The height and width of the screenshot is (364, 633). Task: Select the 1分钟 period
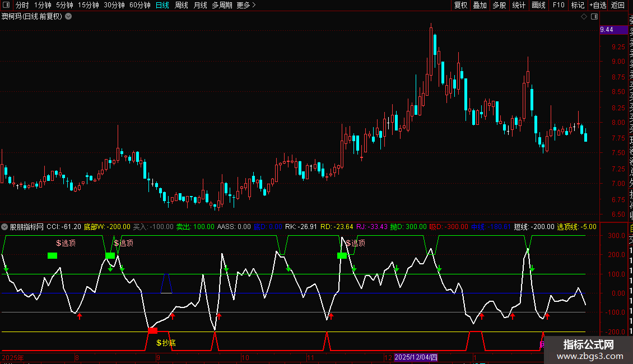pyautogui.click(x=43, y=5)
